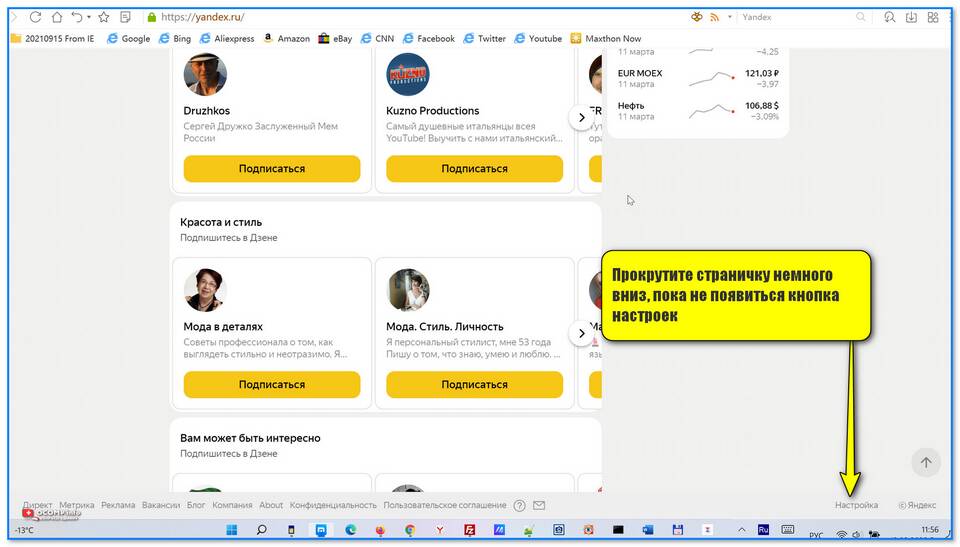Open the CNN bookmark
The image size is (960, 547).
point(377,39)
